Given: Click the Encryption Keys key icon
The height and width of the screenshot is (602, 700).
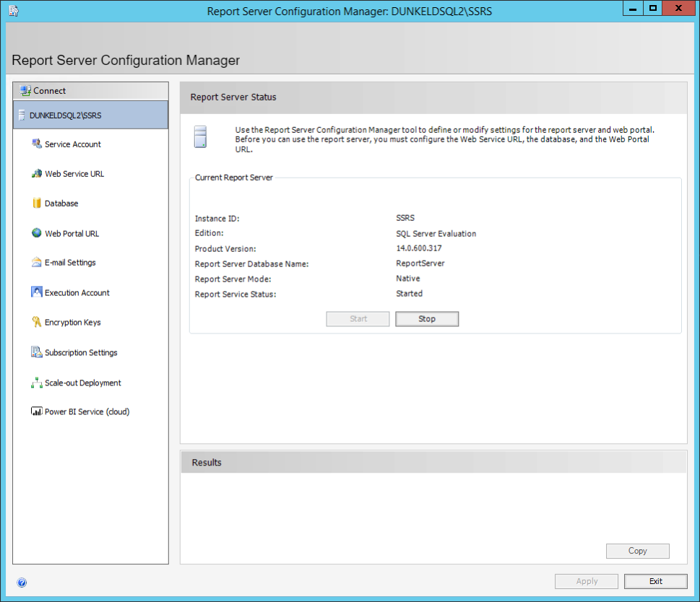Looking at the screenshot, I should [37, 321].
